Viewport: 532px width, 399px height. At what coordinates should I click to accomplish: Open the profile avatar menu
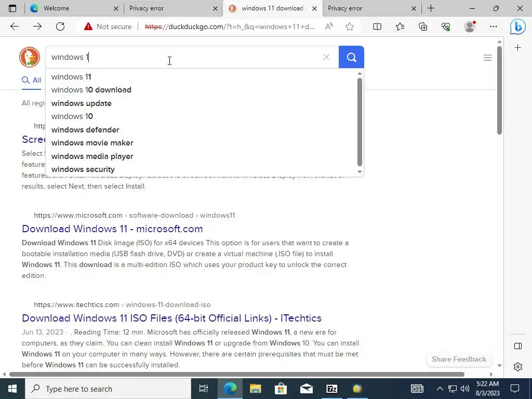[x=470, y=26]
